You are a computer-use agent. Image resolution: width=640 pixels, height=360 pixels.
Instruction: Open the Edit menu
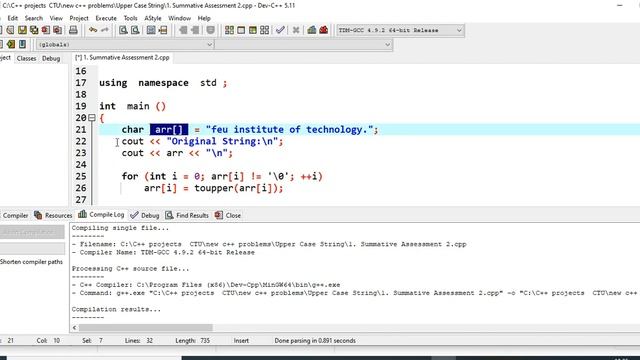pos(13,18)
